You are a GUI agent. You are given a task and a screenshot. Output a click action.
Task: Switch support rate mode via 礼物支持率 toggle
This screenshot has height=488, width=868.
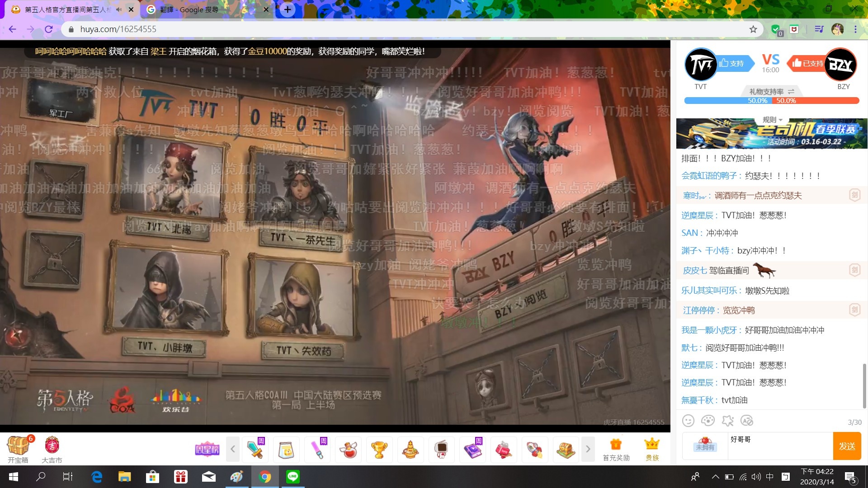(771, 92)
